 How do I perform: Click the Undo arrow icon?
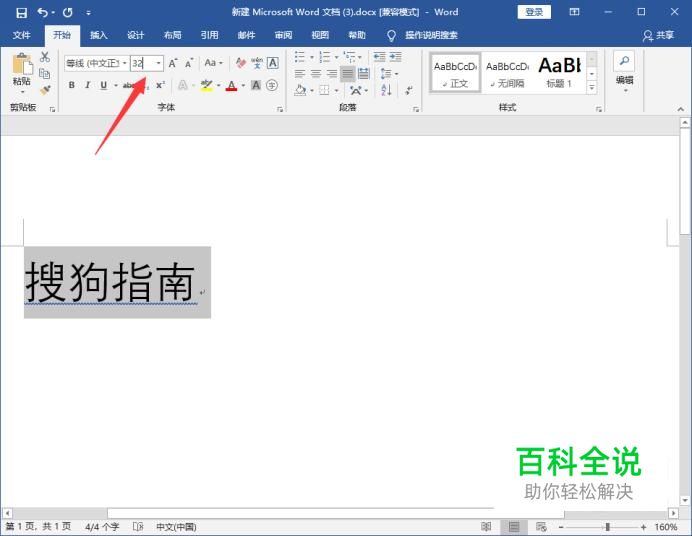42,12
